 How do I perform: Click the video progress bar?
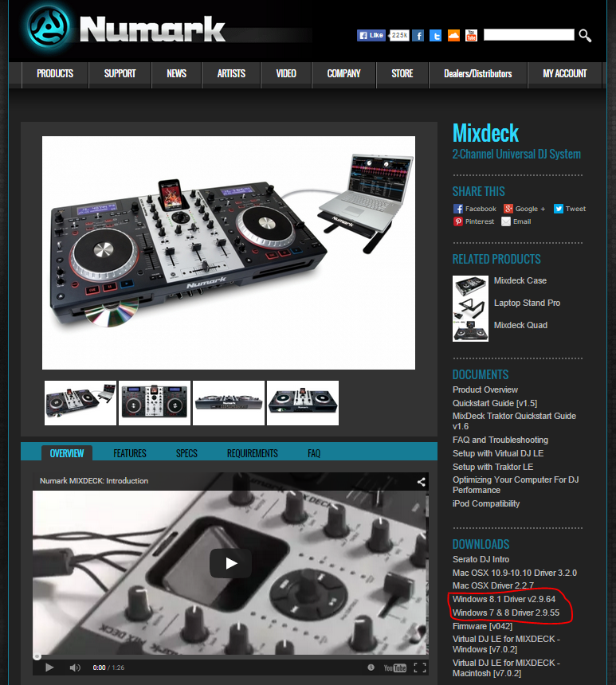point(230,656)
